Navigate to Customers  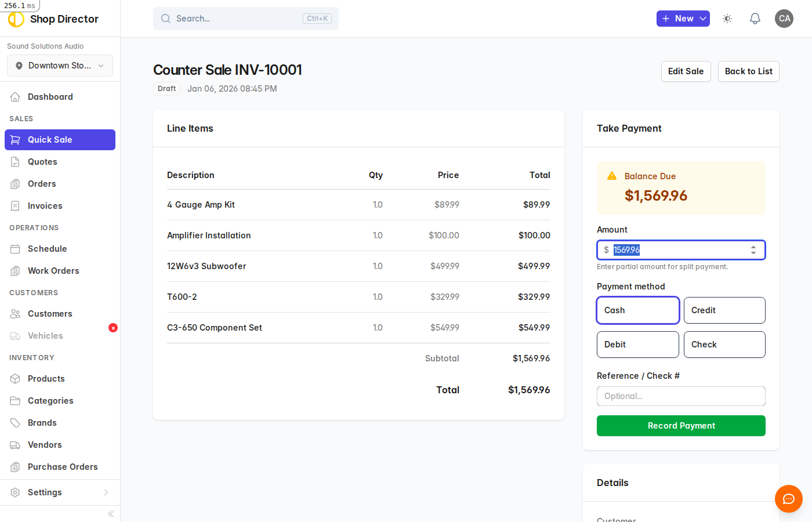pyautogui.click(x=51, y=313)
